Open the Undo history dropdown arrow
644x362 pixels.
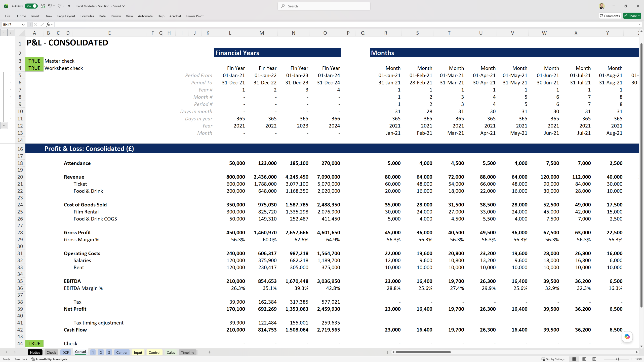click(54, 6)
